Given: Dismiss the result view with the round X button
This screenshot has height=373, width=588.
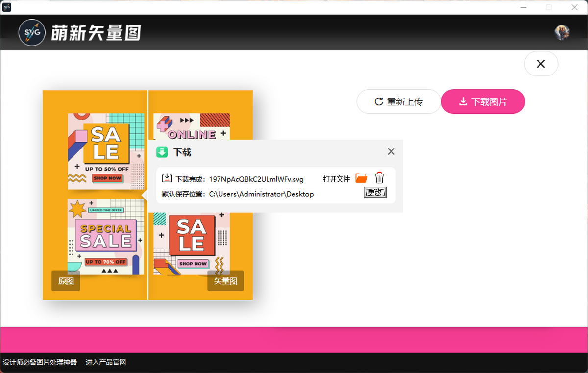Looking at the screenshot, I should (541, 64).
